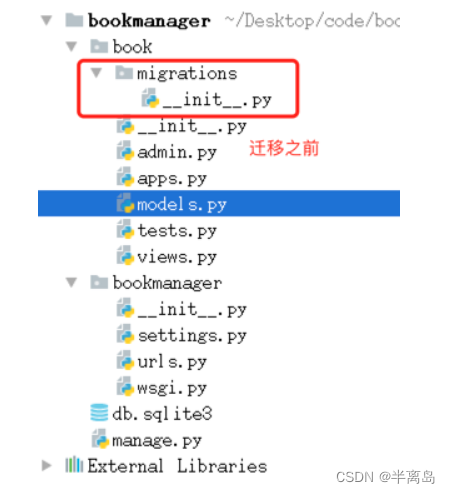Collapse the book folder arrow
The height and width of the screenshot is (493, 450).
[72, 46]
